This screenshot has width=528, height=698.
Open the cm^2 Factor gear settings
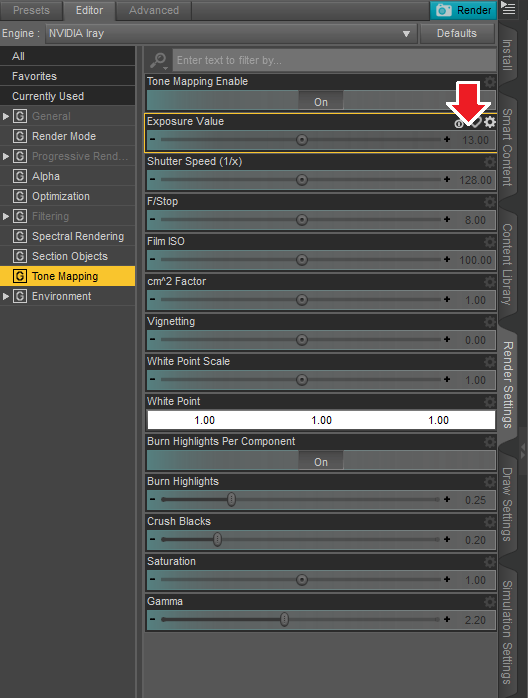pos(490,282)
